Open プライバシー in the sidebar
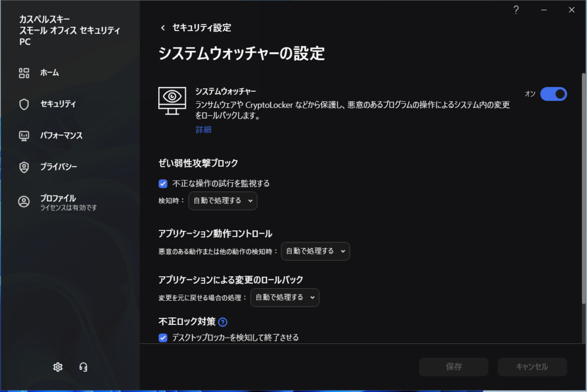587x392 pixels. tap(58, 167)
